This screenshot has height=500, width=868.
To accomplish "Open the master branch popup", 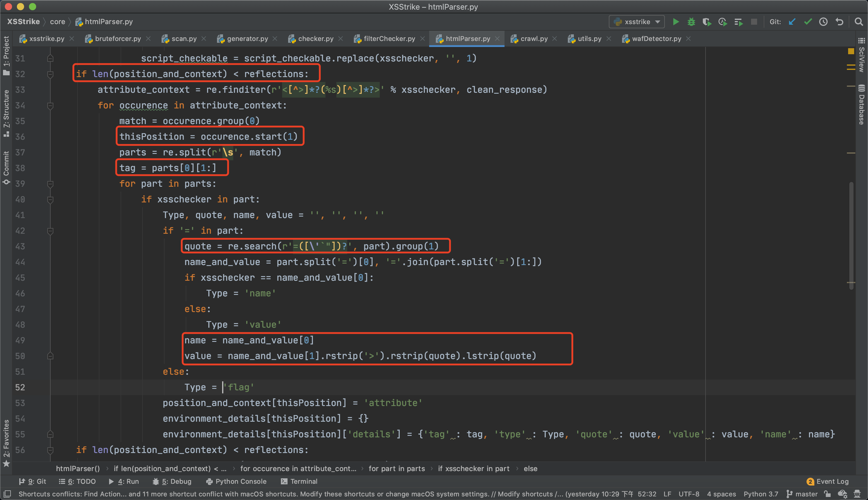I will pos(802,494).
